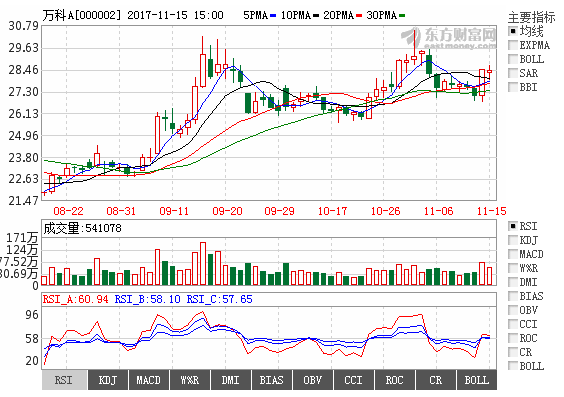Select the W%R radio in right list
The image size is (564, 397).
[513, 268]
